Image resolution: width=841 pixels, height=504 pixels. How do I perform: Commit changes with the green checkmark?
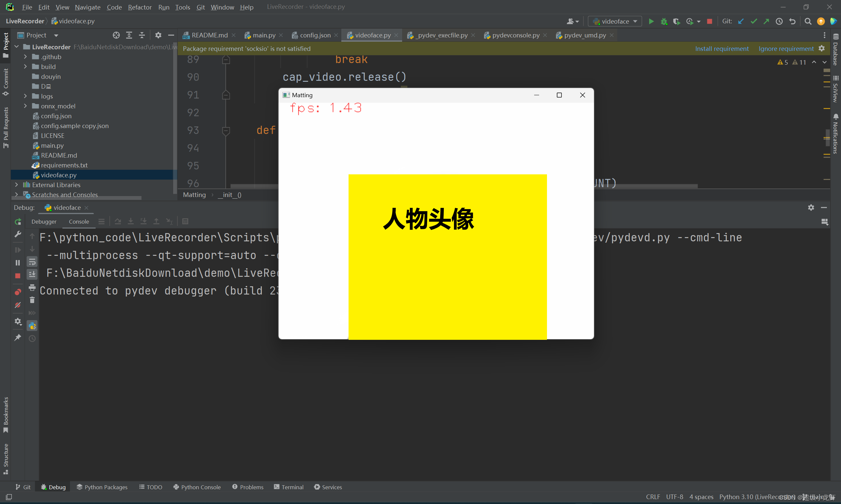[754, 21]
